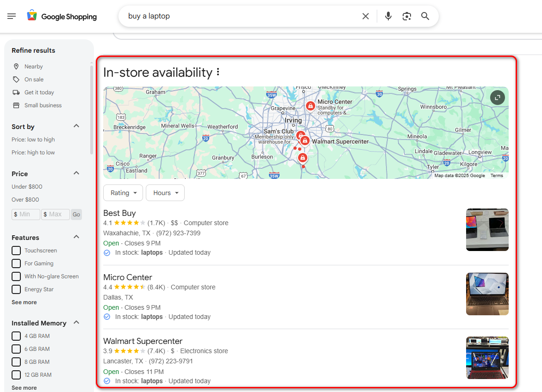The width and height of the screenshot is (542, 392).
Task: Collapse the Sort by section
Action: 76,126
